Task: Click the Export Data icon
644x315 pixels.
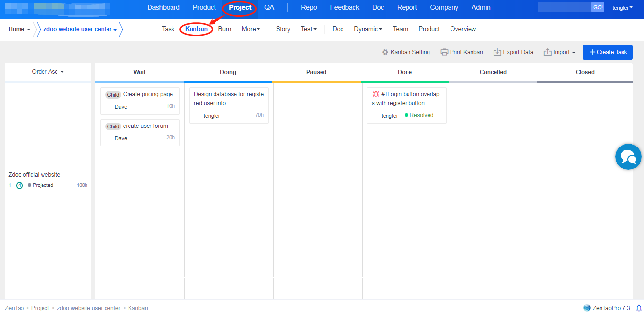Action: point(497,52)
